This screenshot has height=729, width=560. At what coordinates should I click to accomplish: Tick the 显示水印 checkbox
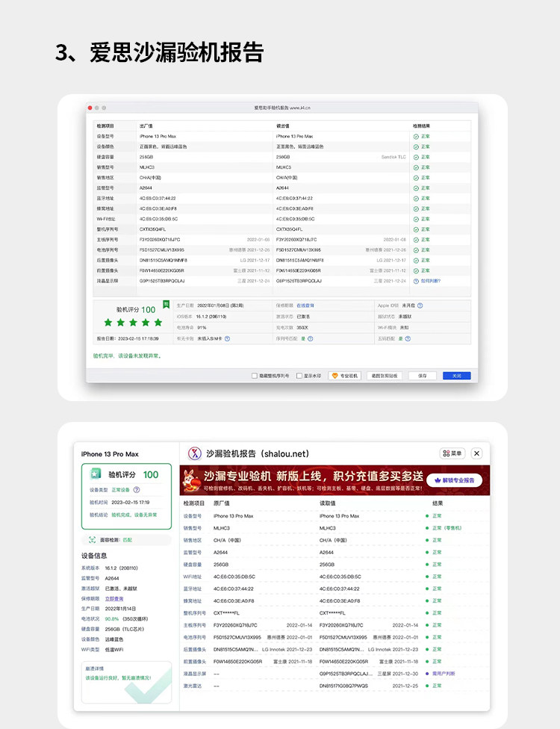[299, 376]
